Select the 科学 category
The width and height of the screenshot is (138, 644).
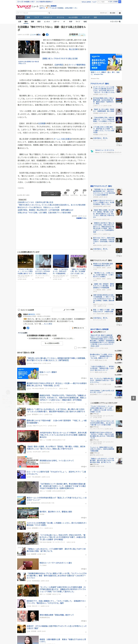(71, 21)
